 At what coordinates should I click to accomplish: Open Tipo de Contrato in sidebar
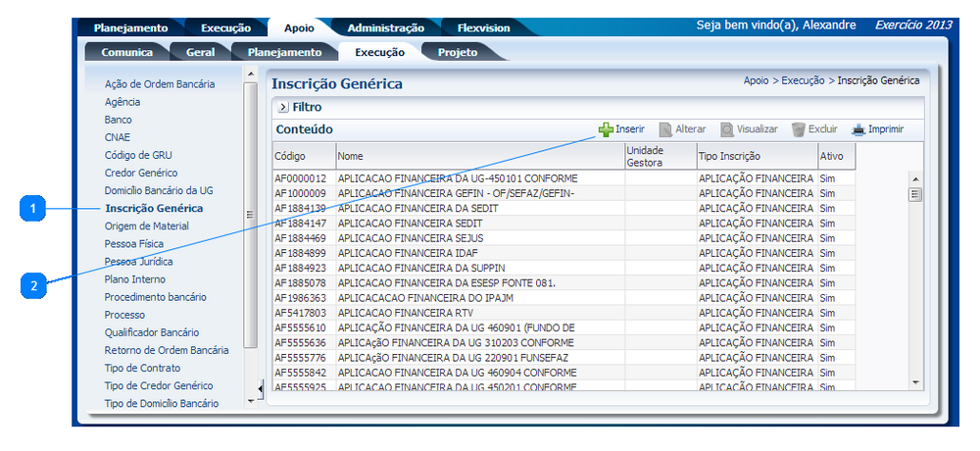[142, 368]
